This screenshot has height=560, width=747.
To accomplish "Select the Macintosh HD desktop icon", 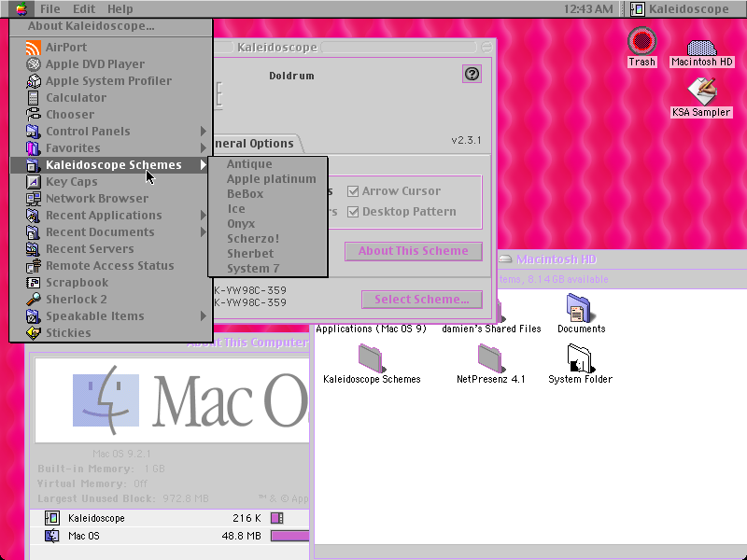I will (x=702, y=48).
